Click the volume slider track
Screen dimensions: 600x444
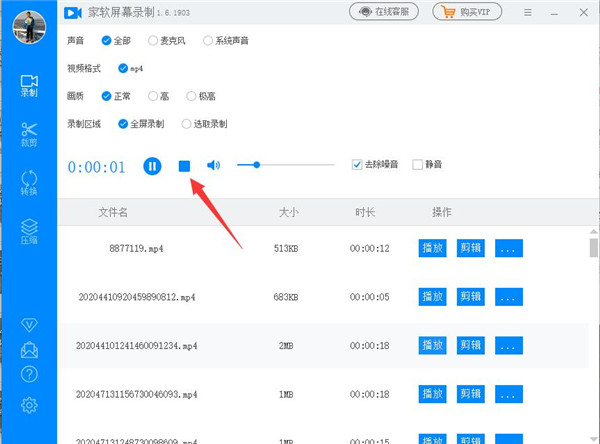click(x=290, y=164)
